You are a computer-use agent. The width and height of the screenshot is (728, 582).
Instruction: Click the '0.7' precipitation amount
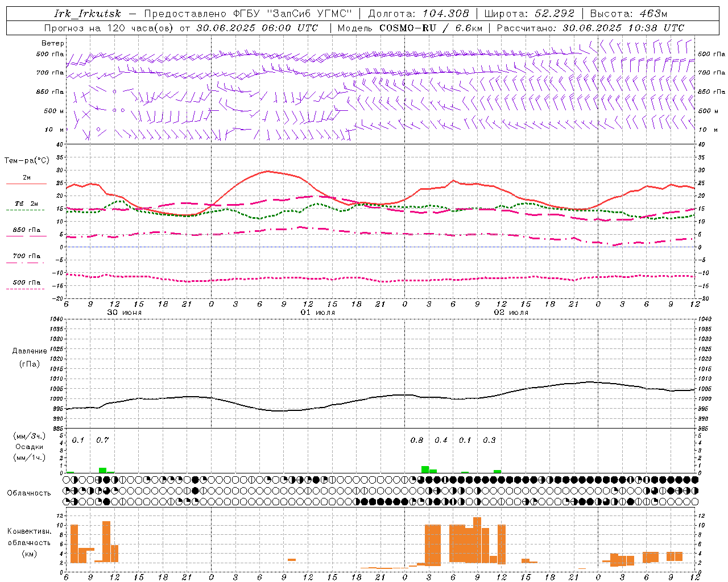click(102, 440)
